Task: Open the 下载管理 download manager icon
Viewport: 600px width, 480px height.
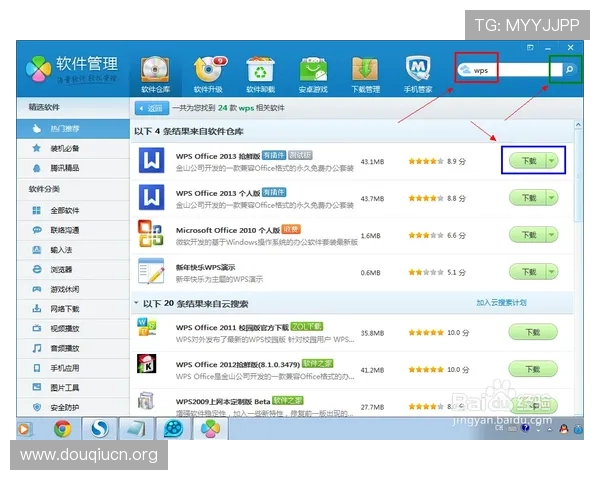Action: click(x=365, y=72)
